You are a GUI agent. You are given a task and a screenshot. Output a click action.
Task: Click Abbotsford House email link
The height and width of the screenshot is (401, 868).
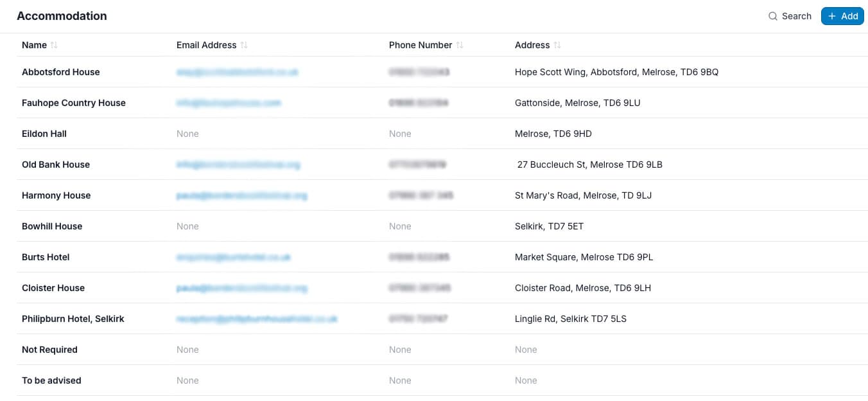click(238, 72)
